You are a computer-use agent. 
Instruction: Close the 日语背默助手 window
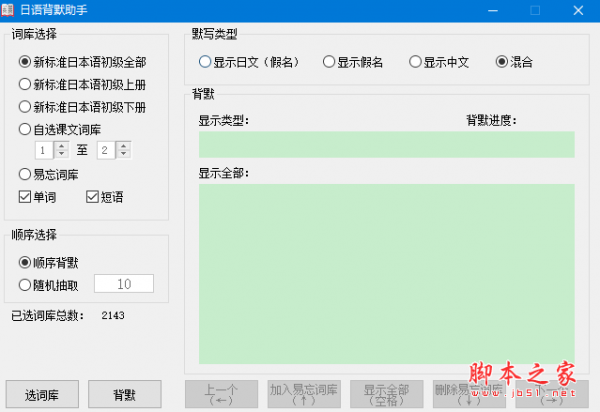click(578, 10)
